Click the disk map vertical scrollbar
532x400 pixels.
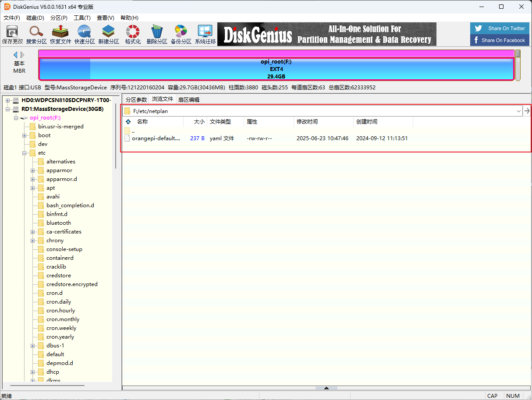(x=518, y=65)
